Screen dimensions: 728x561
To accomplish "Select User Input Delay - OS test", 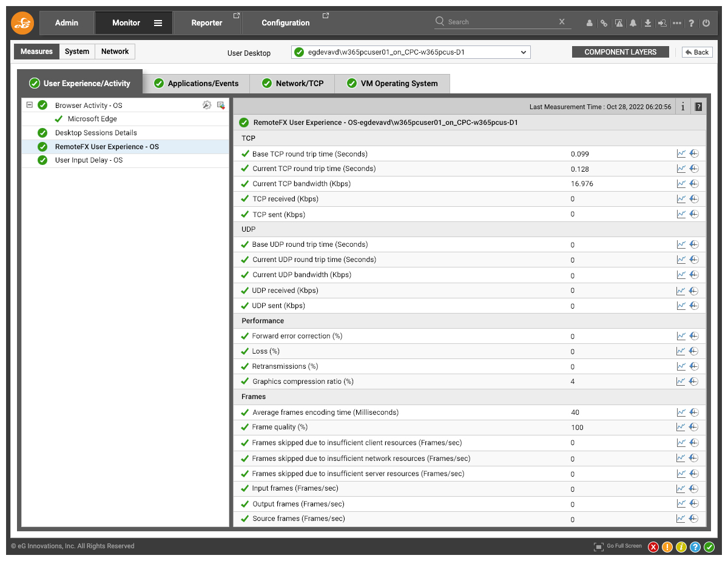I will pyautogui.click(x=89, y=160).
